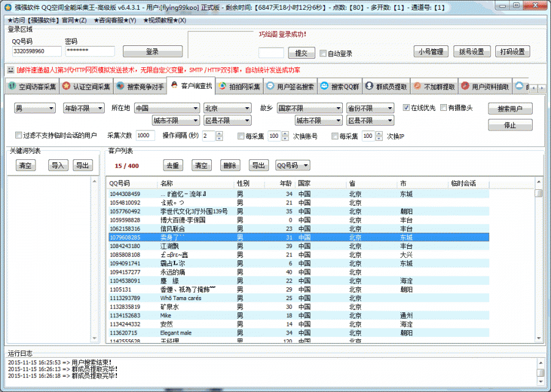Click the 空间访客采集 tab icon
This screenshot has height=392, width=551.
(12, 86)
